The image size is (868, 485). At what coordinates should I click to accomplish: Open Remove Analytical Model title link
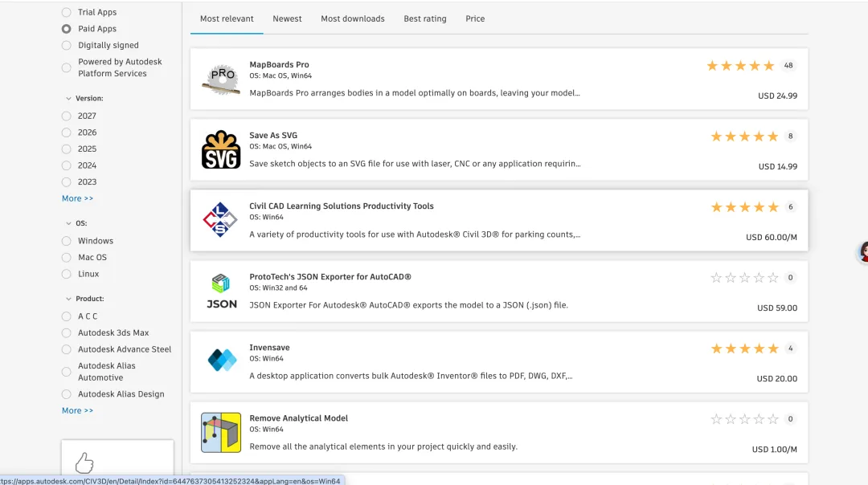tap(298, 418)
